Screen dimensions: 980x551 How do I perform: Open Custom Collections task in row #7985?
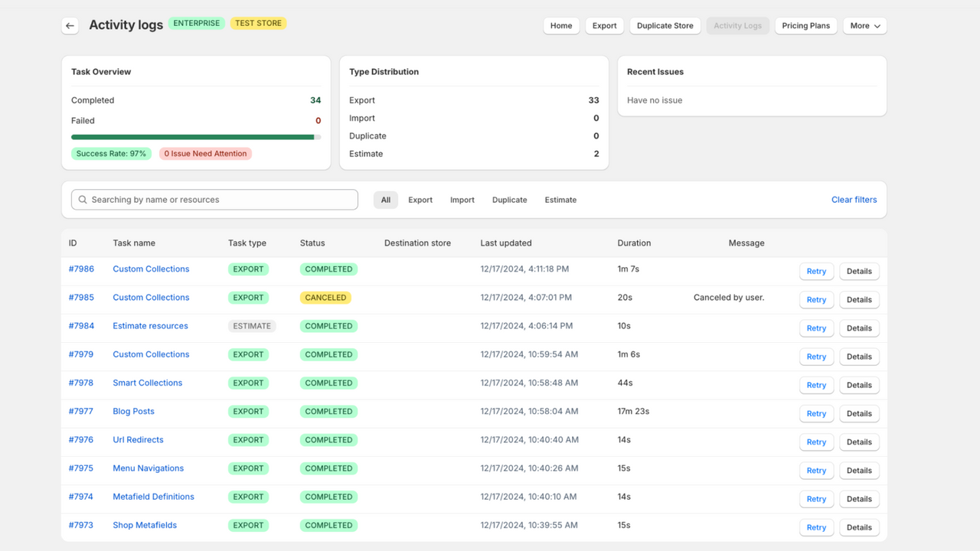[151, 297]
